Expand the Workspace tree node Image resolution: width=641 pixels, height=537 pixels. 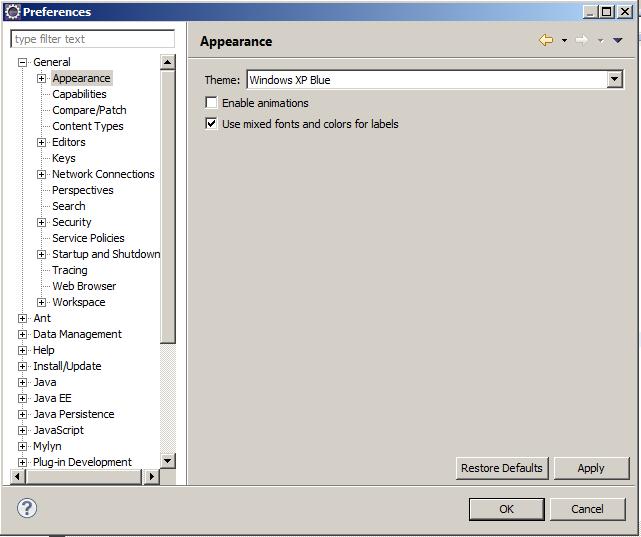(42, 302)
